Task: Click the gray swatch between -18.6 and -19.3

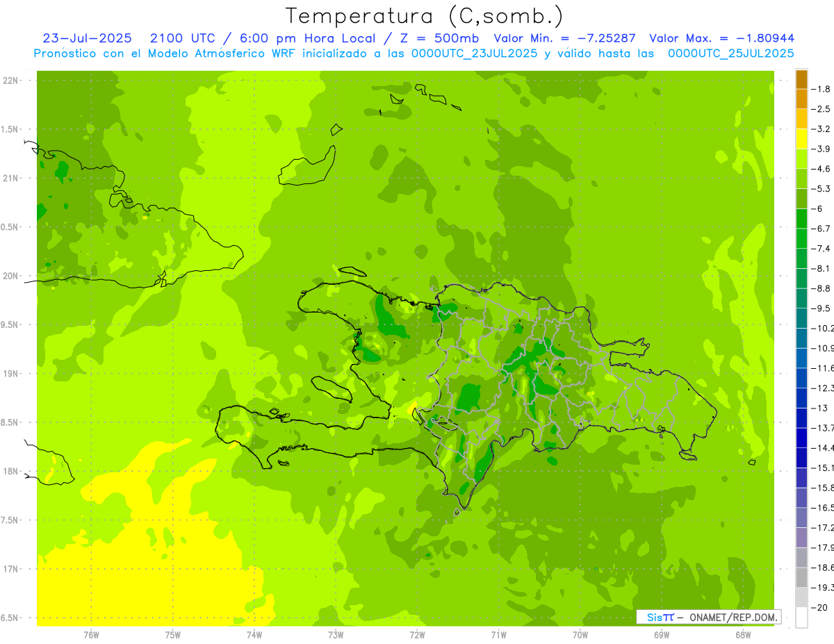Action: [x=801, y=577]
